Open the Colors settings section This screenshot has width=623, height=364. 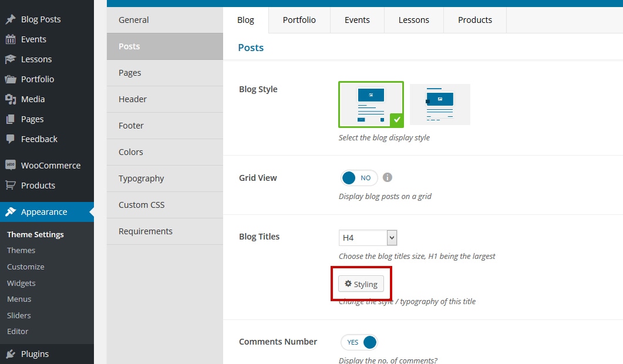point(165,152)
